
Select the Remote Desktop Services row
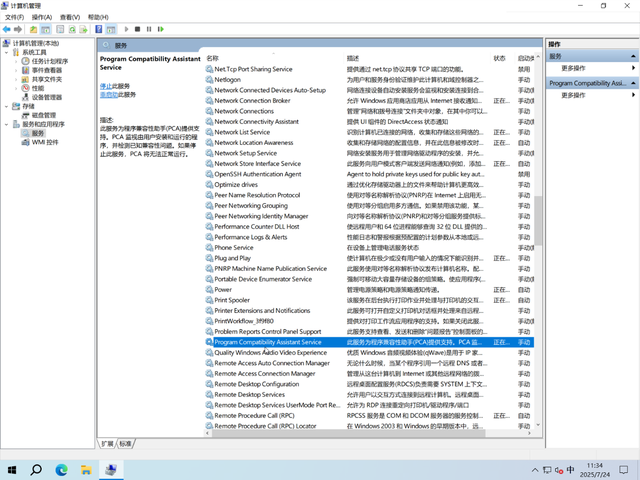point(369,395)
